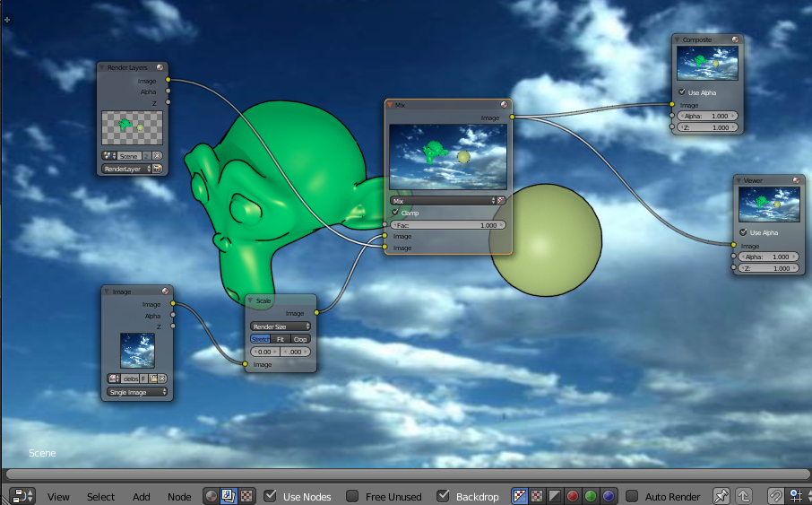812x505 pixels.
Task: Enable the Free Unused checkbox
Action: pos(352,496)
